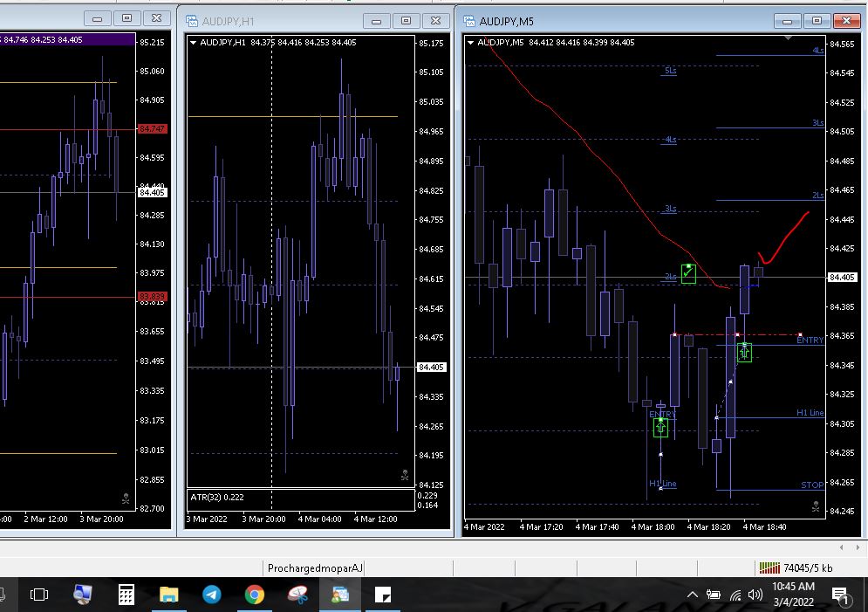Show hidden system tray icons
The width and height of the screenshot is (868, 612).
click(693, 595)
